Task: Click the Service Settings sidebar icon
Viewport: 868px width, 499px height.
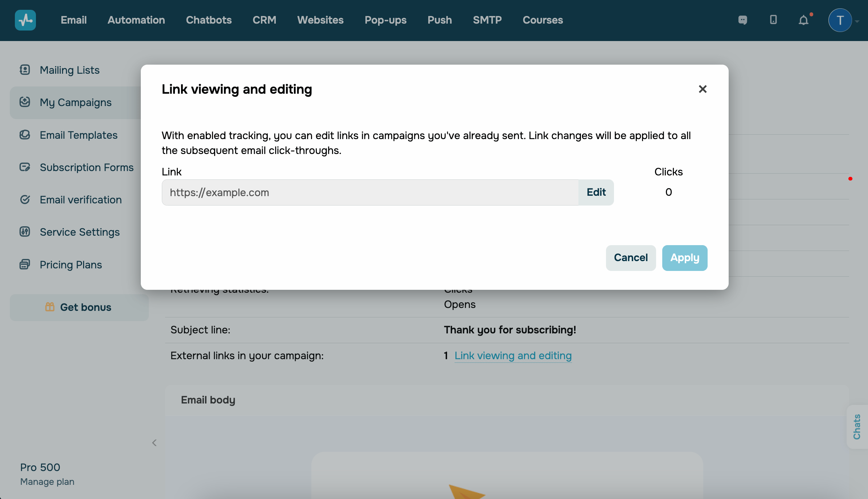Action: 25,232
